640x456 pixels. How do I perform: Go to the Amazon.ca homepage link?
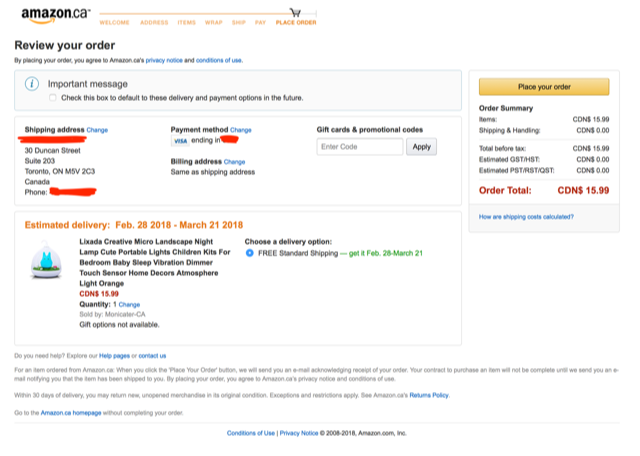(70, 413)
